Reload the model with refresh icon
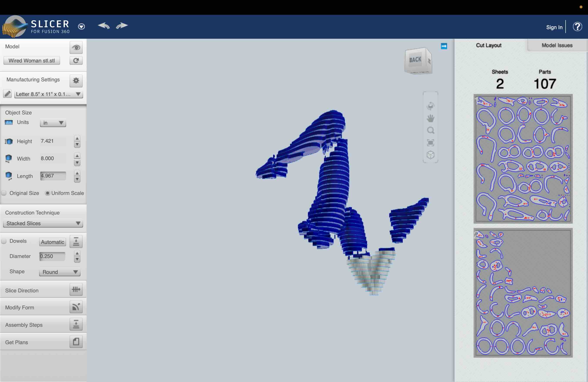The width and height of the screenshot is (588, 382). coord(76,60)
